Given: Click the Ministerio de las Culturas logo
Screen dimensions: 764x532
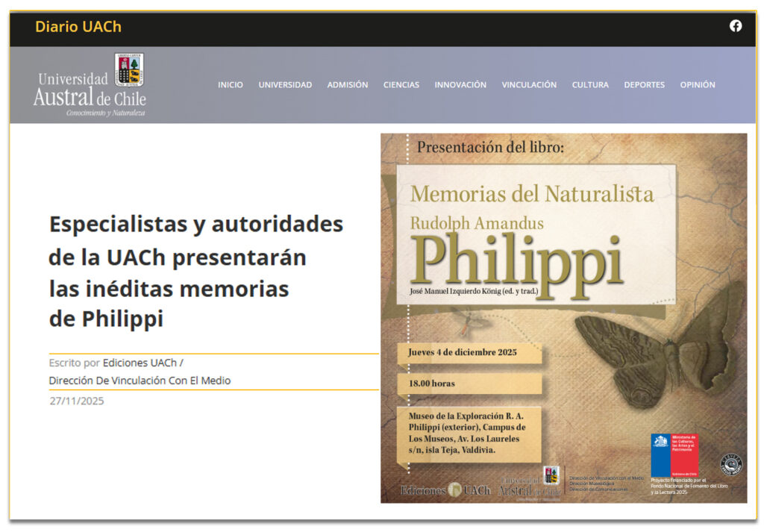Looking at the screenshot, I should tap(674, 455).
